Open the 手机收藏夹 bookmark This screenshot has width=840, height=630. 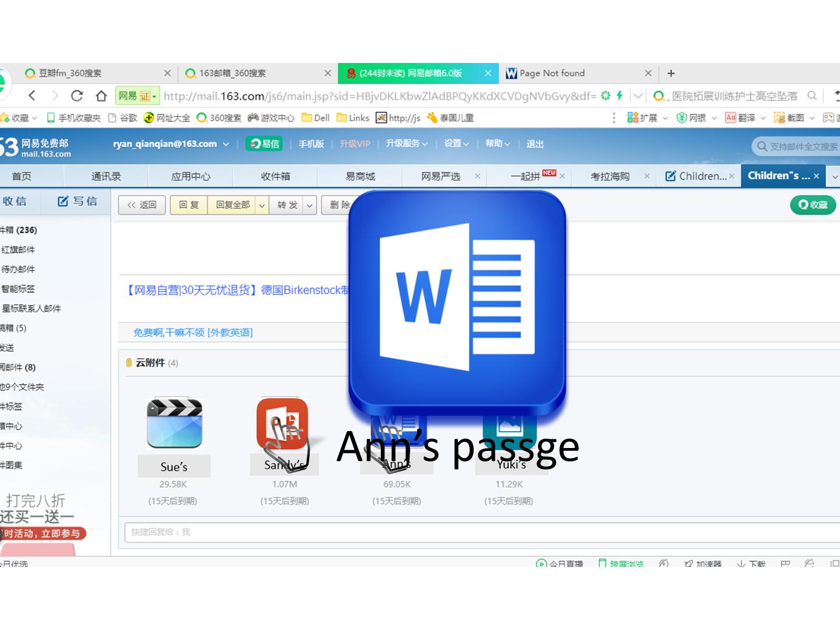(73, 118)
